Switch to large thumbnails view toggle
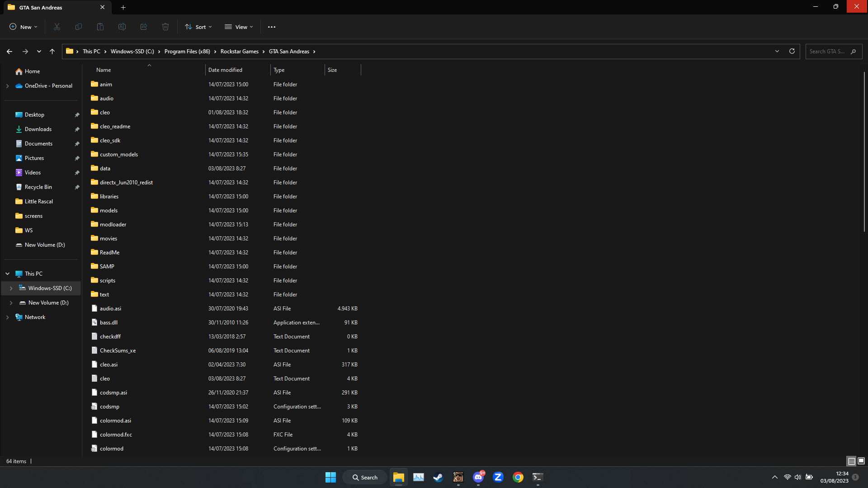 pos(861,461)
